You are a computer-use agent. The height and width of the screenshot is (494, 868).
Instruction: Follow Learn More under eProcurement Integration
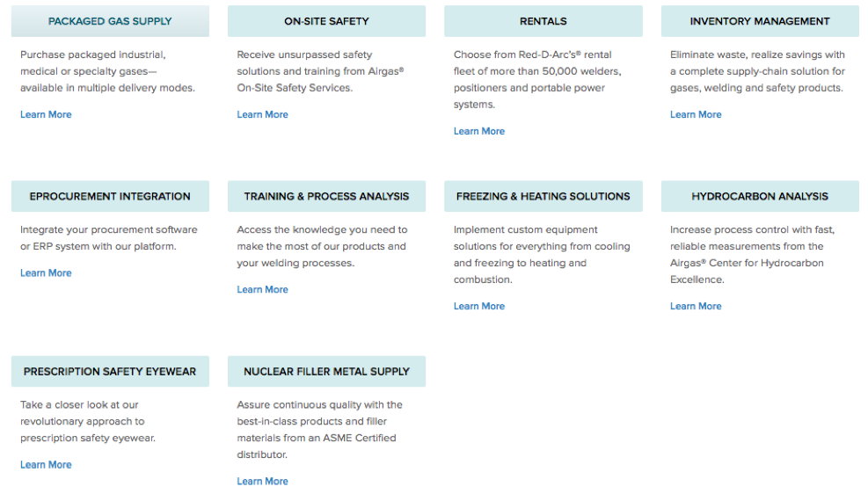pos(46,272)
